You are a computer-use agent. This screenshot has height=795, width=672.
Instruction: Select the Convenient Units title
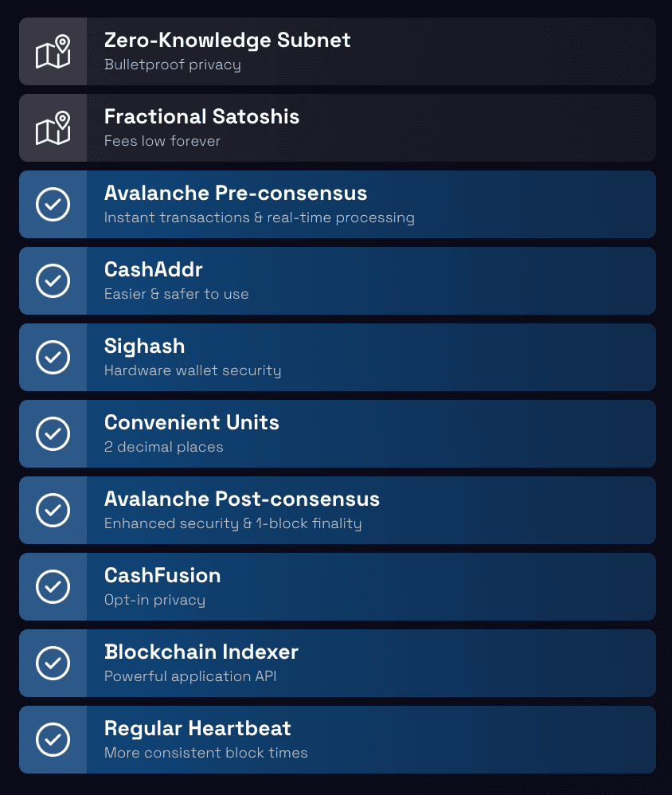192,422
